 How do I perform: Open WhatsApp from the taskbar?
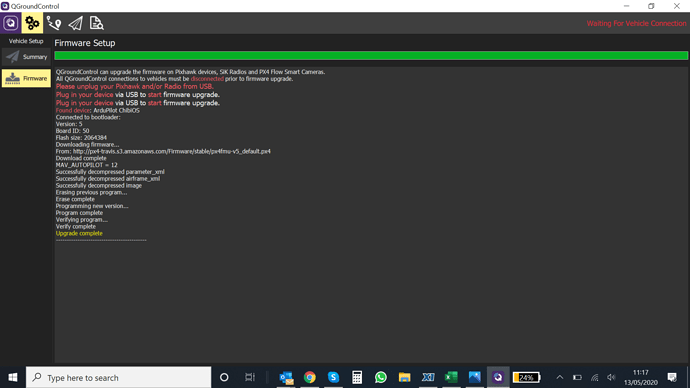381,377
